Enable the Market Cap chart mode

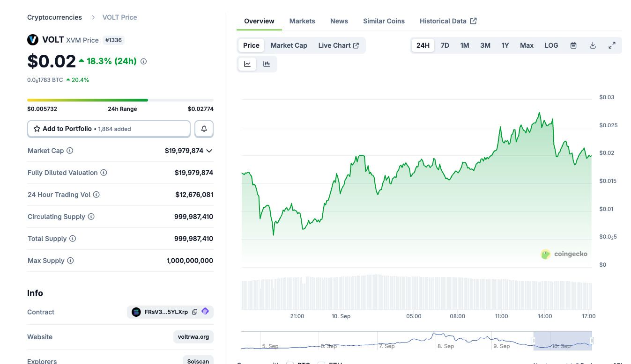coord(289,45)
